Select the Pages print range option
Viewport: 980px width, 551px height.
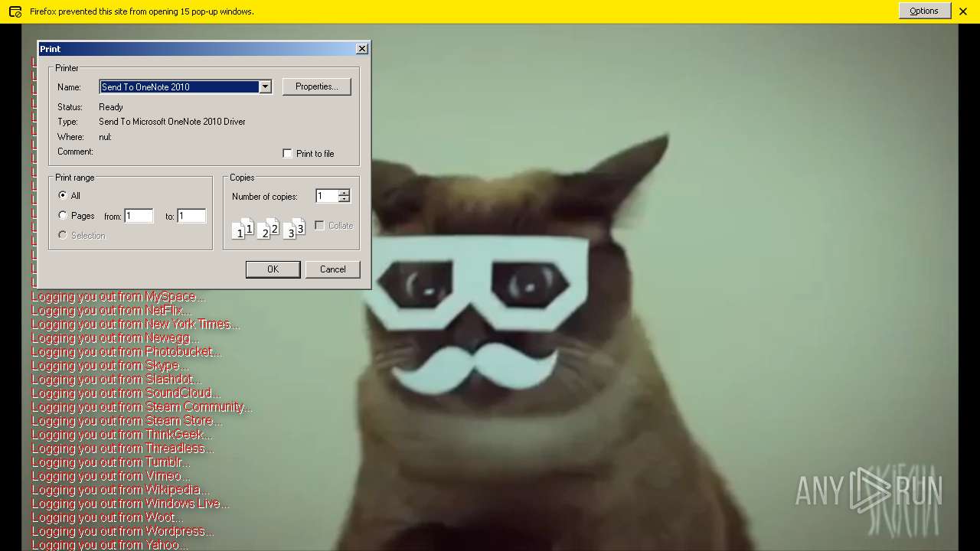[x=63, y=215]
